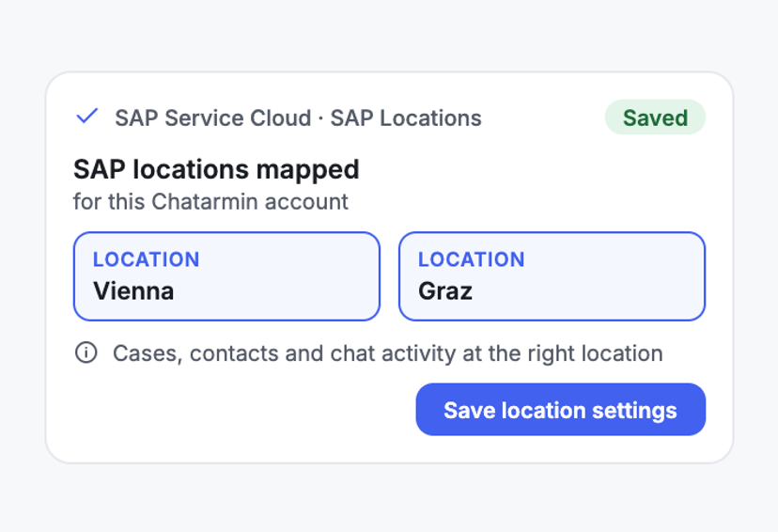778x532 pixels.
Task: Click Save location settings button
Action: tap(561, 410)
